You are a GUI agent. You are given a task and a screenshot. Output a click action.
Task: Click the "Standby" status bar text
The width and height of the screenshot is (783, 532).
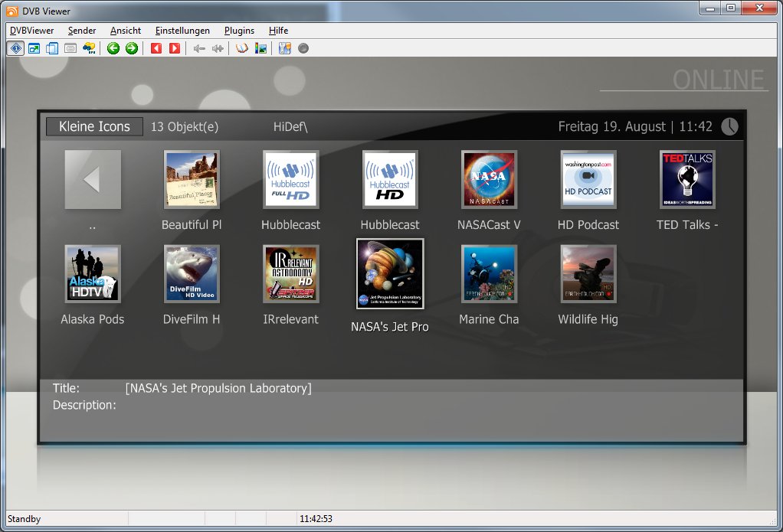pos(24,519)
